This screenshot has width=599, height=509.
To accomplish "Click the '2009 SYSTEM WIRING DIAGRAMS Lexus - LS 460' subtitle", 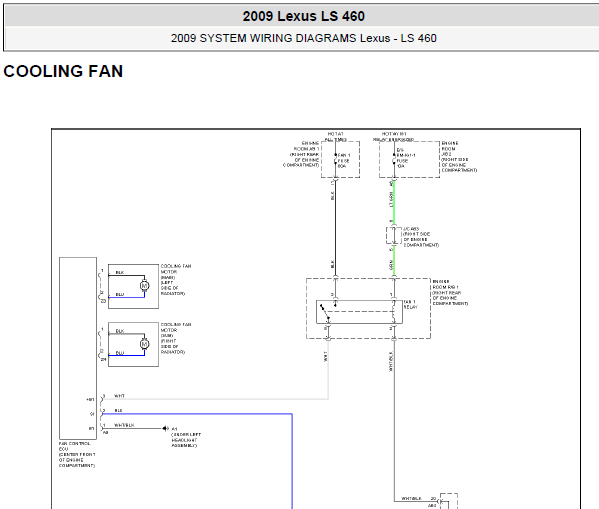I will (x=303, y=38).
